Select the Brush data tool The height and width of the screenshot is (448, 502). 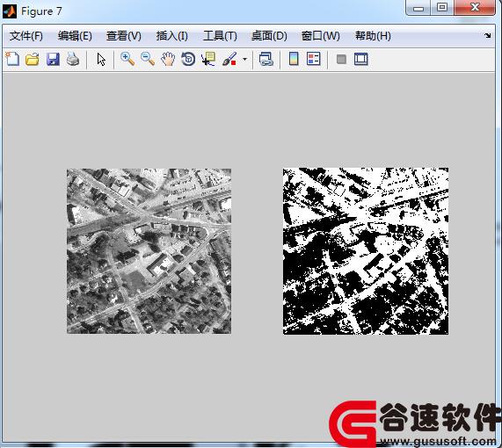tap(229, 59)
